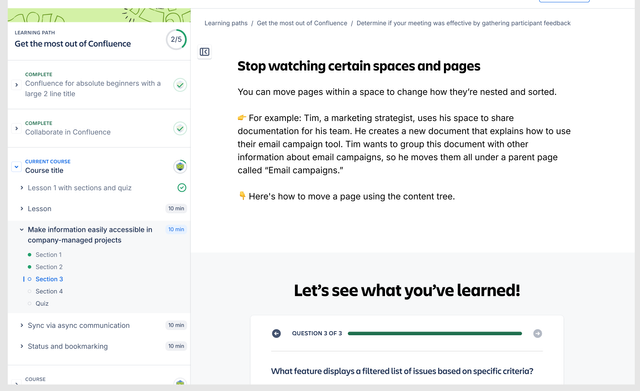Collapse the current Course title dropdown

[16, 167]
